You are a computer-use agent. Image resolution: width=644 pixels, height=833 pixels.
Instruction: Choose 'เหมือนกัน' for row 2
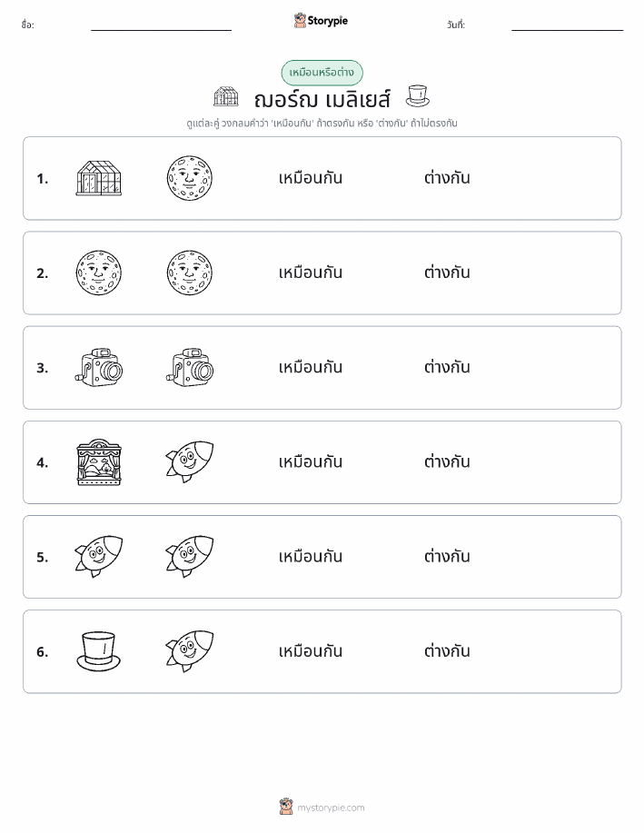(311, 273)
